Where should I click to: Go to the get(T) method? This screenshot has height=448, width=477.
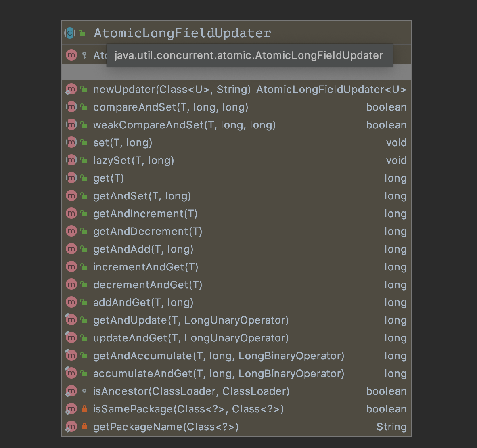[x=109, y=178]
